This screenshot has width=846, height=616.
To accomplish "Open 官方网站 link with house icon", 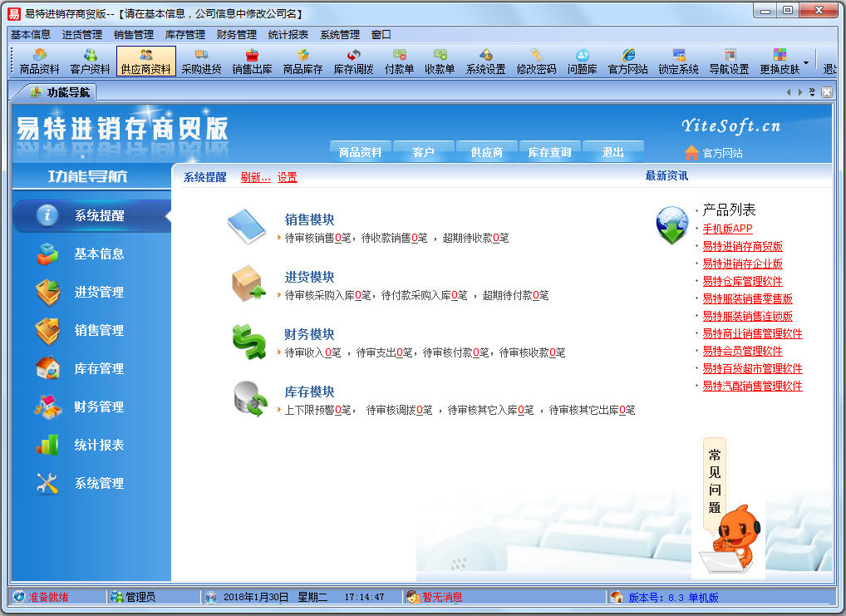I will (714, 153).
